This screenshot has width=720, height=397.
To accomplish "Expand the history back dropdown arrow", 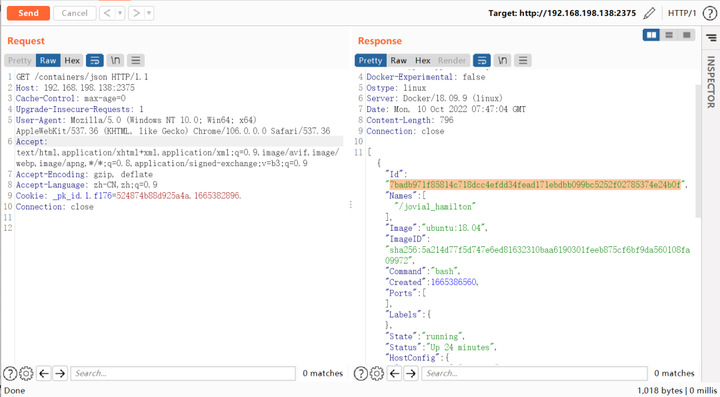I will click(120, 13).
